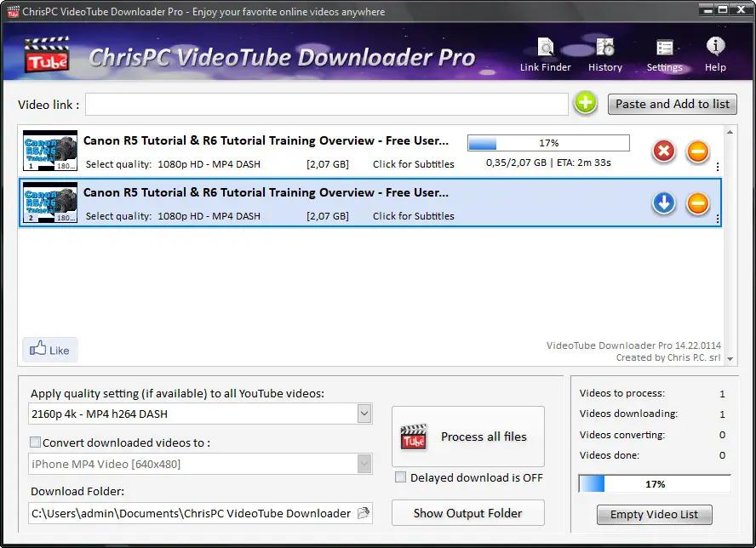Enable Convert downloaded videos to checkbox
The height and width of the screenshot is (548, 756).
[36, 442]
